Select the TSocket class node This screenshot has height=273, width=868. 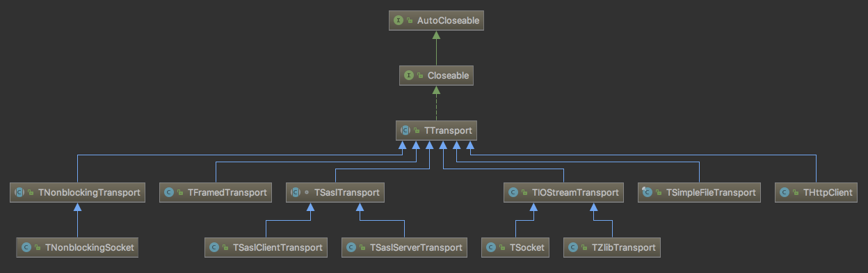515,247
